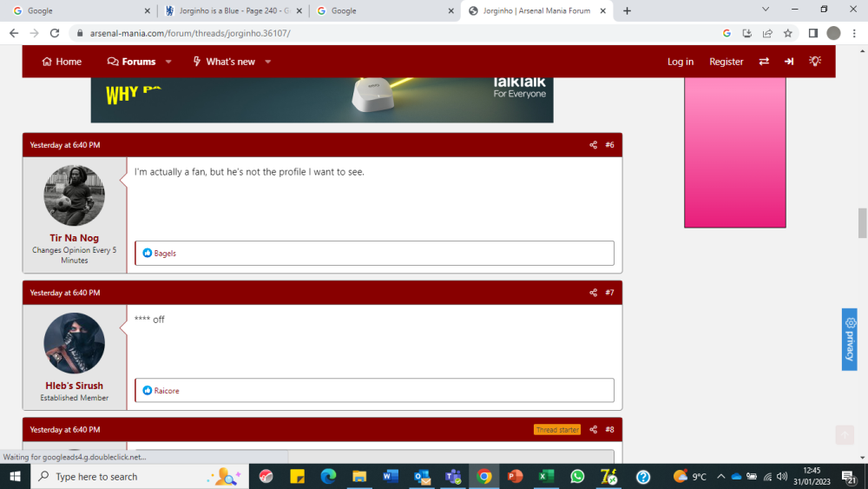Open the Home link in forum navigation
Viewport: 868px width, 489px height.
[62, 62]
